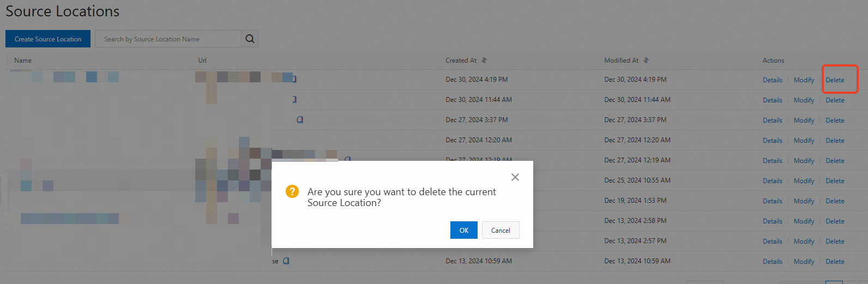The image size is (868, 284).
Task: Delete the Dec 13 10:59 AM row
Action: (835, 262)
